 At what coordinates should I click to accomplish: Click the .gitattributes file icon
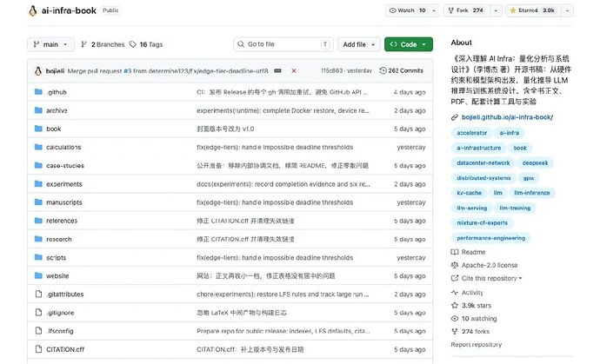tap(38, 294)
